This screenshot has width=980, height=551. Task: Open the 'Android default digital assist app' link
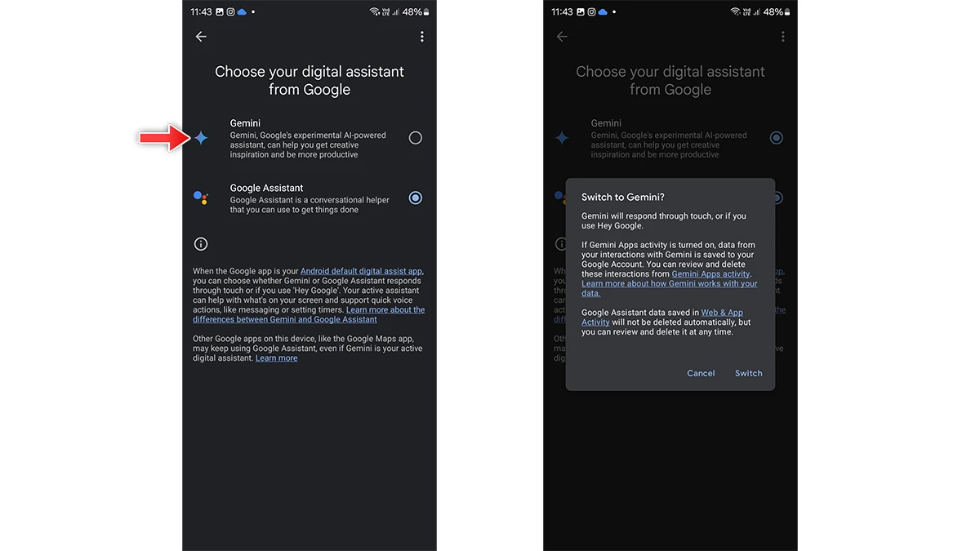click(362, 271)
